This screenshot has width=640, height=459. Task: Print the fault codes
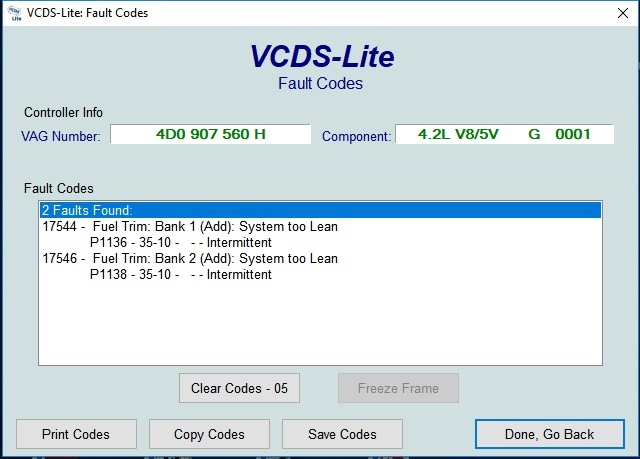76,434
